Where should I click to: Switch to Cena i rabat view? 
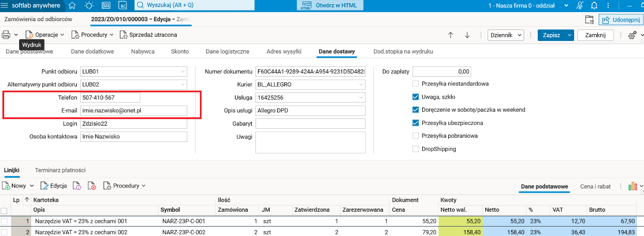point(595,186)
